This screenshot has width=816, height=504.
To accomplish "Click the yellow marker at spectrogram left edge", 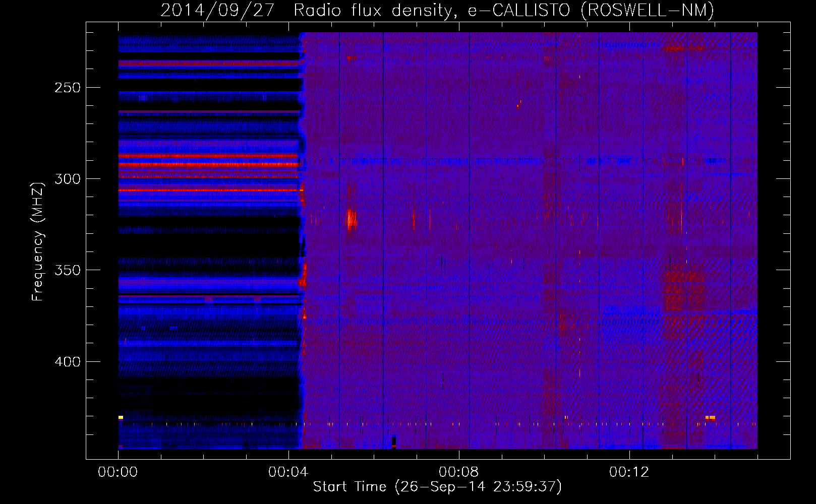I will point(121,417).
